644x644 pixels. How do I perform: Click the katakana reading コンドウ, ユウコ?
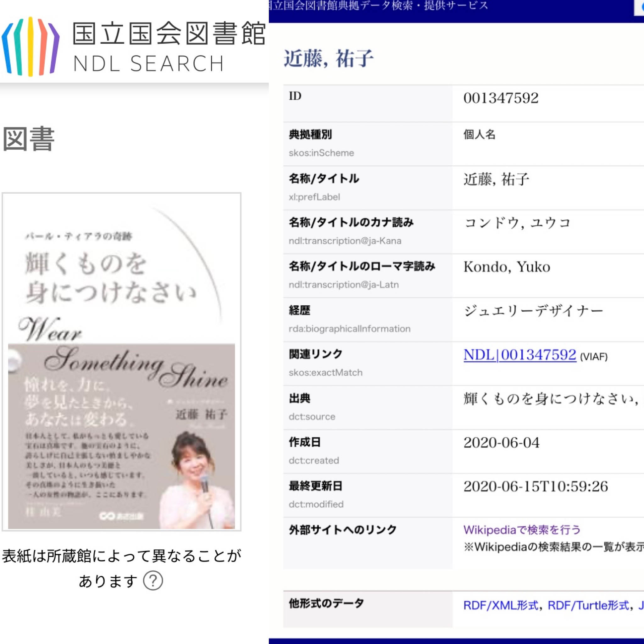pyautogui.click(x=517, y=223)
